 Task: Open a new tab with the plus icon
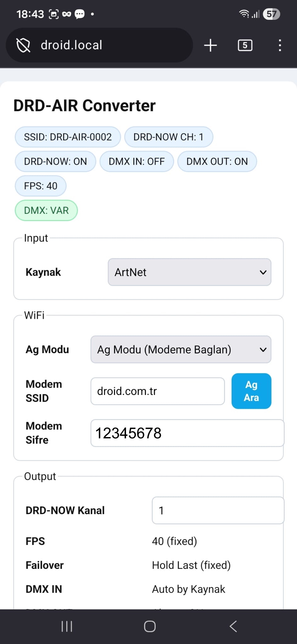[x=210, y=45]
